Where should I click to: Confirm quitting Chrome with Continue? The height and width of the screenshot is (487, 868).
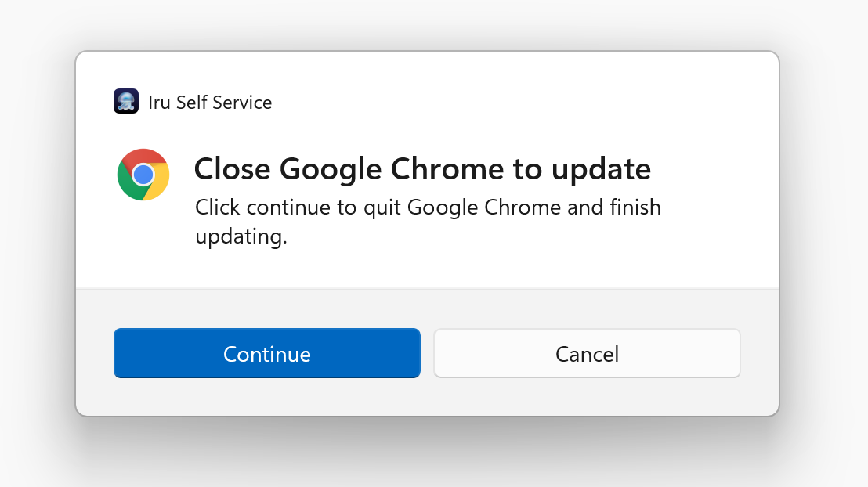pyautogui.click(x=267, y=354)
